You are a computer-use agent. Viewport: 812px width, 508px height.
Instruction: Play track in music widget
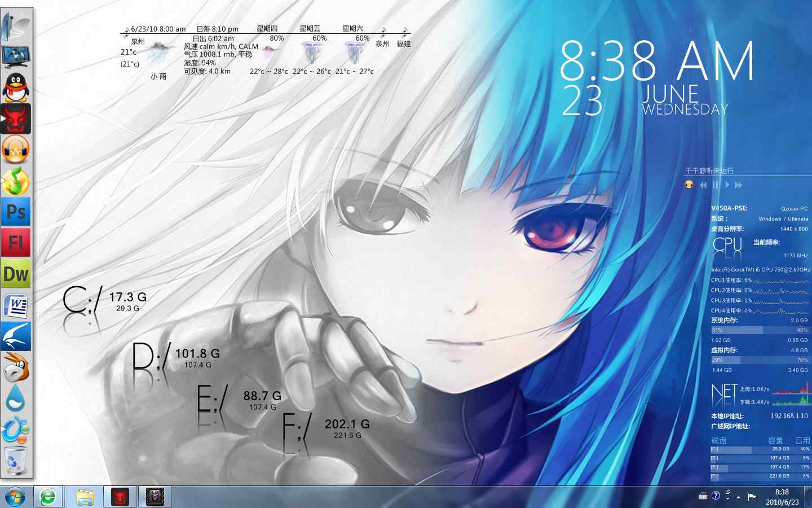click(727, 185)
